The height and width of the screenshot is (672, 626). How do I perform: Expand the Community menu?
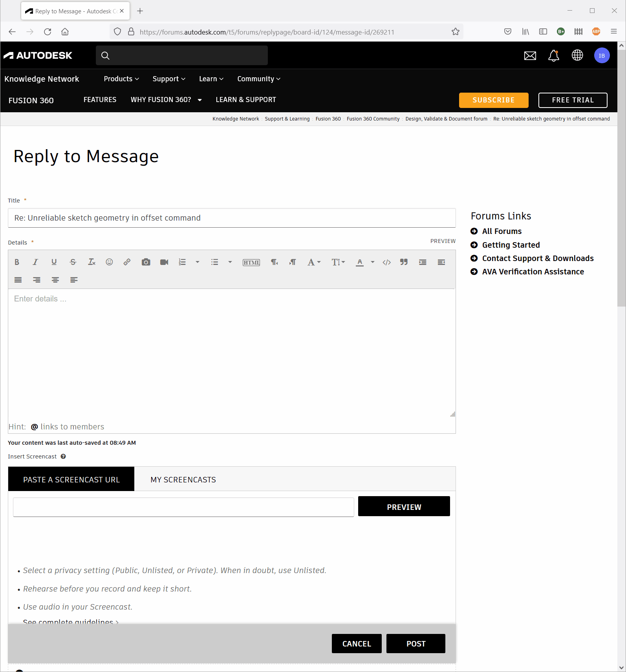259,79
